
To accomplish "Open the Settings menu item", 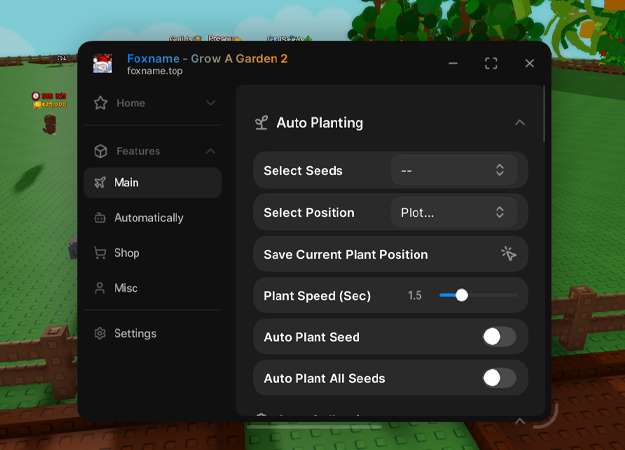I will [153, 333].
